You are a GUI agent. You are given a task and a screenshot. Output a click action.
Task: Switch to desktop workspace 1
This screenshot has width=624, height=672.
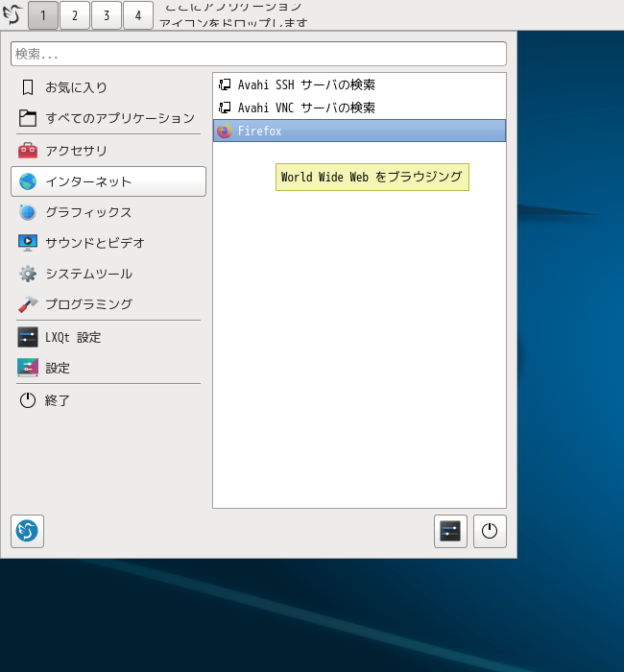43,15
